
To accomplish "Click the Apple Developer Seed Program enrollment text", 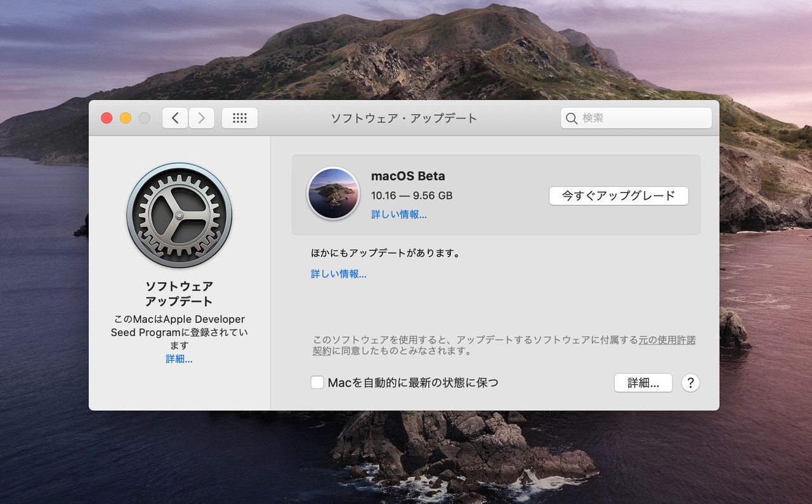I will pyautogui.click(x=180, y=332).
